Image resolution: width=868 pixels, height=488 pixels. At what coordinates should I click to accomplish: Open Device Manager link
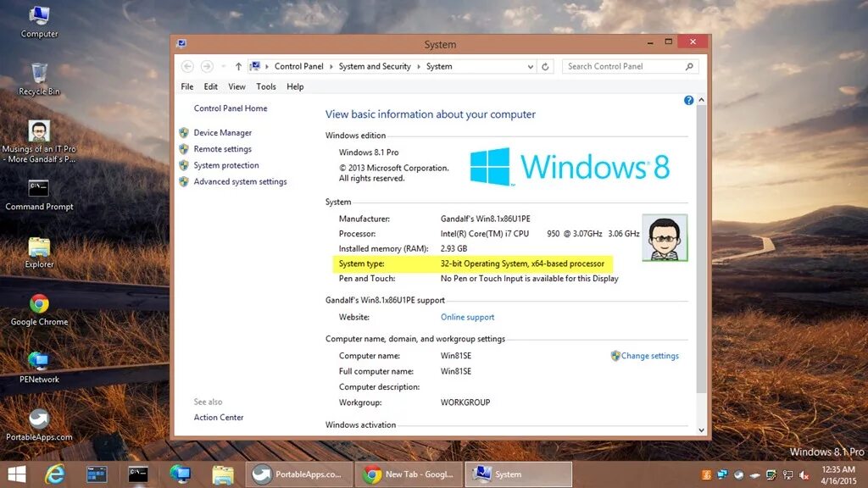click(223, 133)
